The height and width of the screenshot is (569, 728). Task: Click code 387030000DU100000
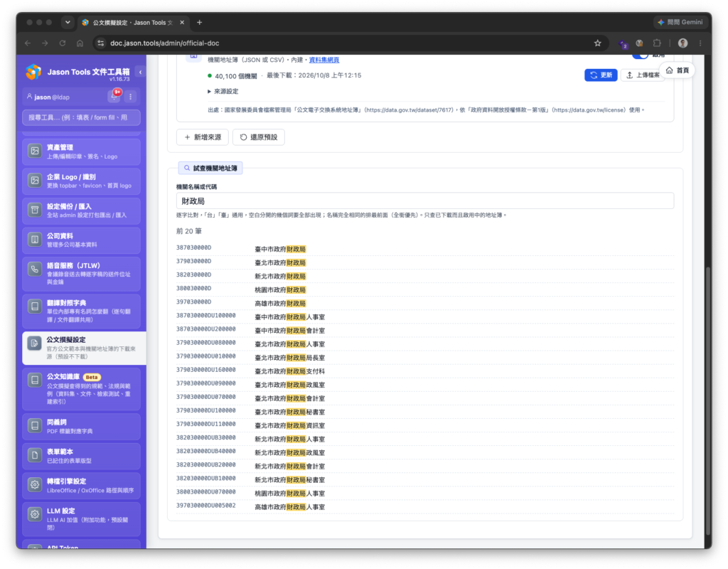[x=206, y=315]
